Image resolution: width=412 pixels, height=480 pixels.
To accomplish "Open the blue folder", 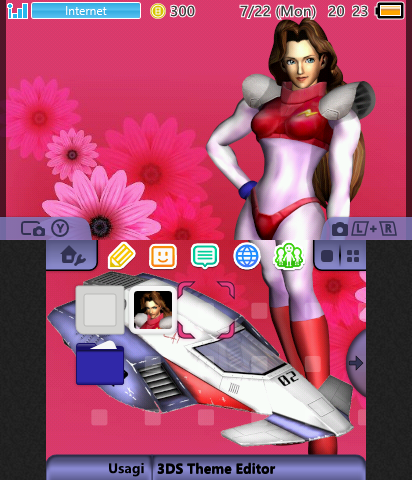I will point(100,363).
